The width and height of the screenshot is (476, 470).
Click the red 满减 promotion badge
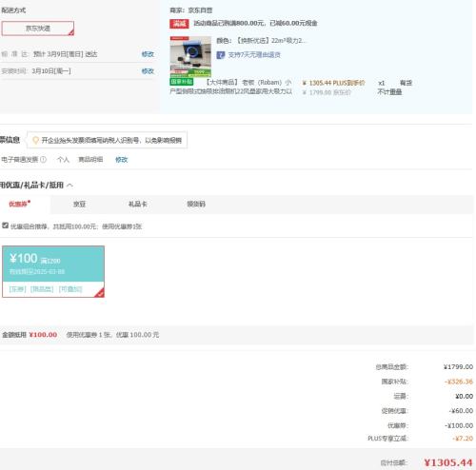pos(179,24)
